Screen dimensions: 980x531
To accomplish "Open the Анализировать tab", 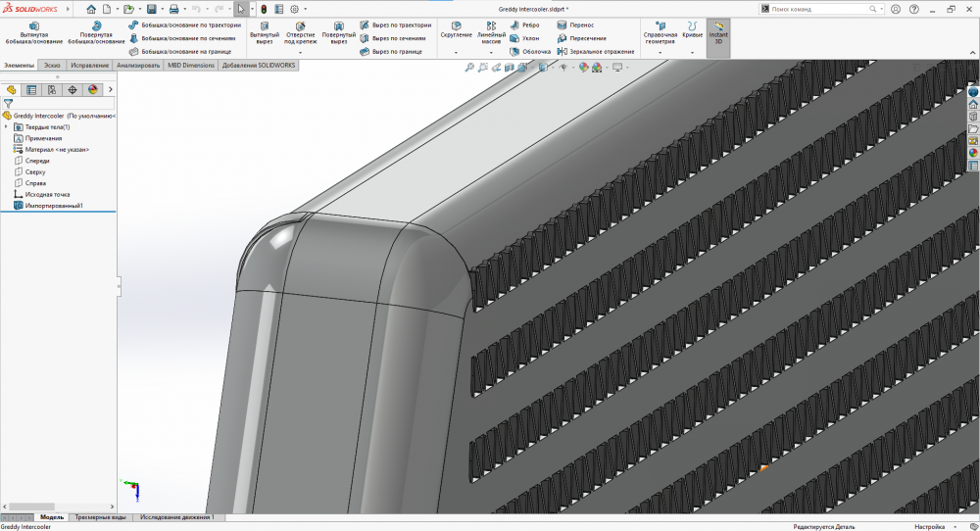I will pos(137,65).
